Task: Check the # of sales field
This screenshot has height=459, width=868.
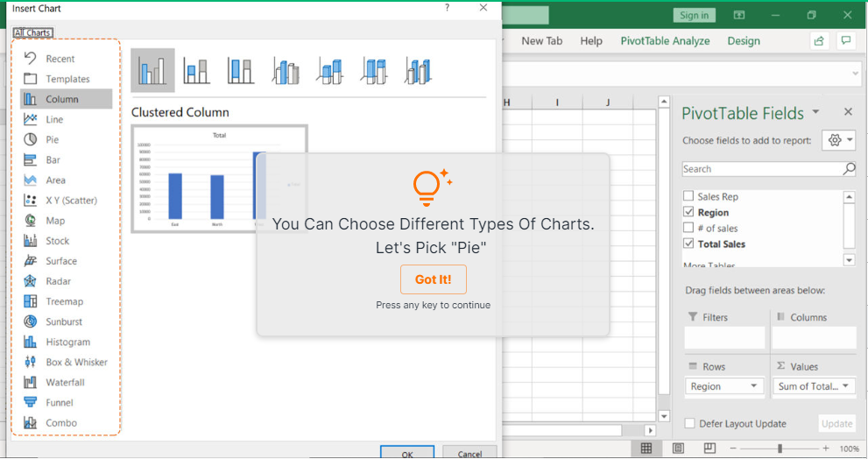Action: 688,228
